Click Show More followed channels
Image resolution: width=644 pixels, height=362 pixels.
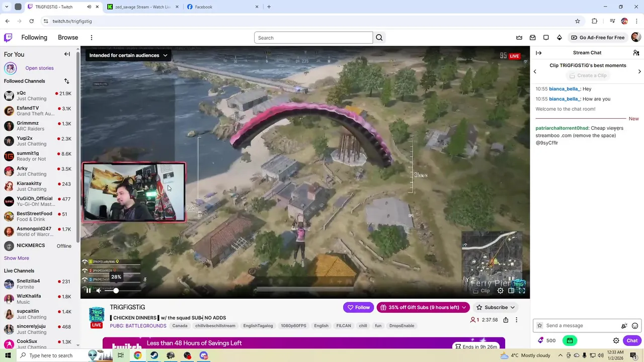click(17, 258)
